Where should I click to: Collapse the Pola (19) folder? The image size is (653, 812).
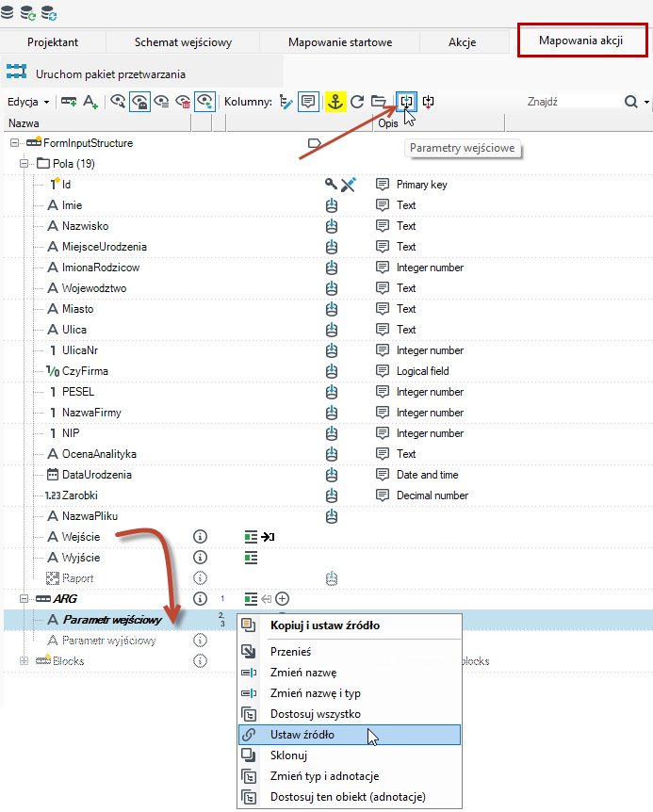click(x=24, y=164)
